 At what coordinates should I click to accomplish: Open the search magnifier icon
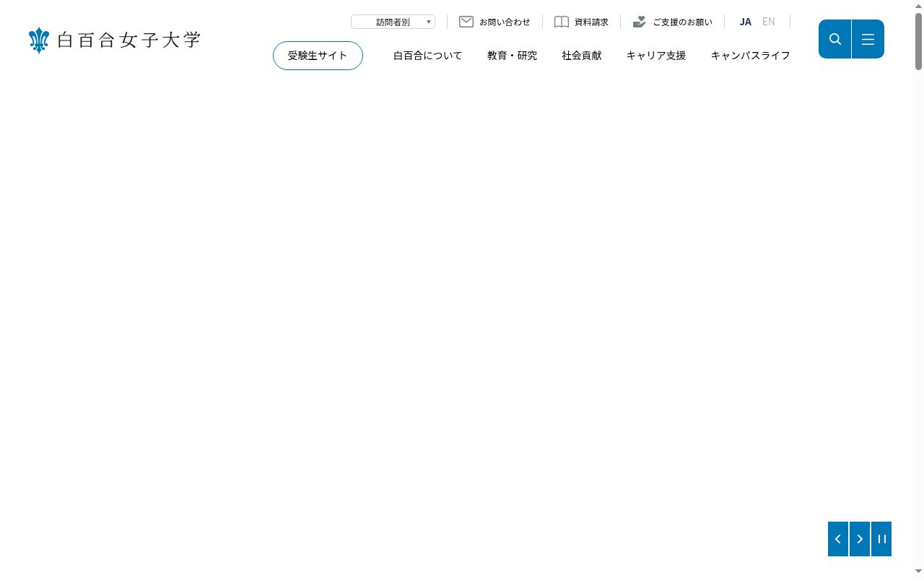pos(835,39)
